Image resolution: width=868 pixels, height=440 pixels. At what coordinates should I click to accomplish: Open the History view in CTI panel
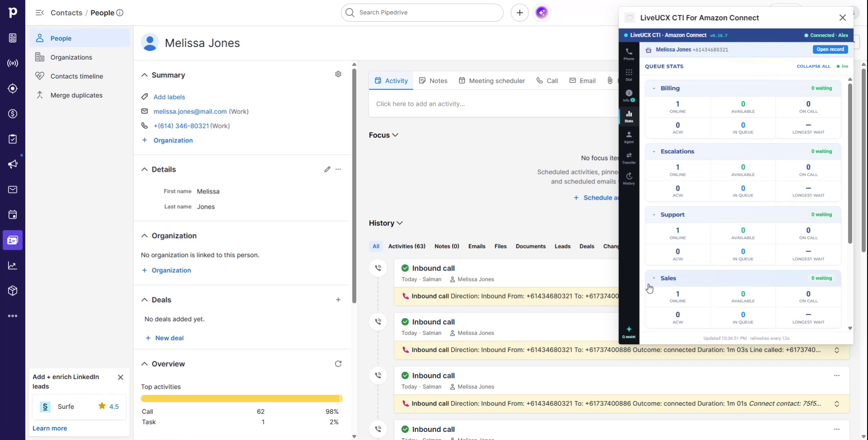[x=629, y=178]
